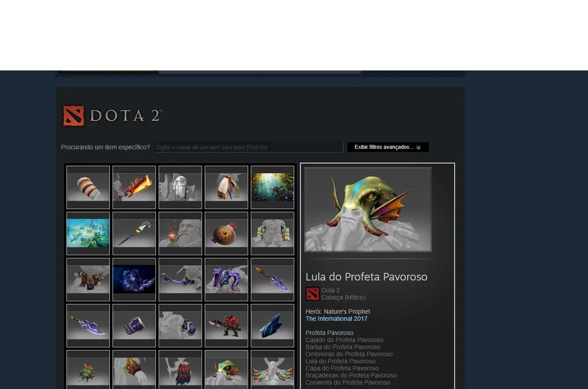Choose the blue staff with gold crook
The image size is (588, 389).
point(134,233)
